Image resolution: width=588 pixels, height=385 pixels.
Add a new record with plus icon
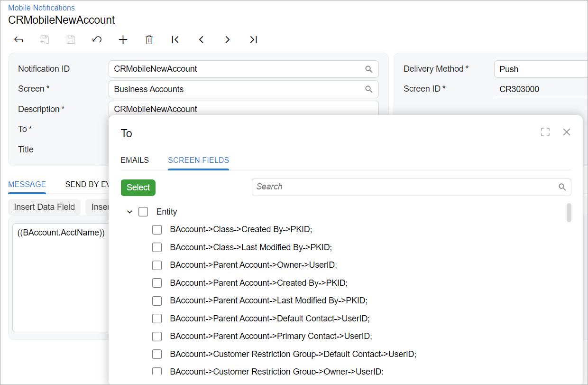(x=123, y=40)
